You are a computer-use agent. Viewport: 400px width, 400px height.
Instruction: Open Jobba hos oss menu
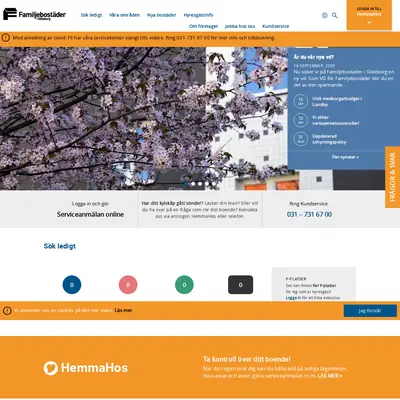coord(240,26)
